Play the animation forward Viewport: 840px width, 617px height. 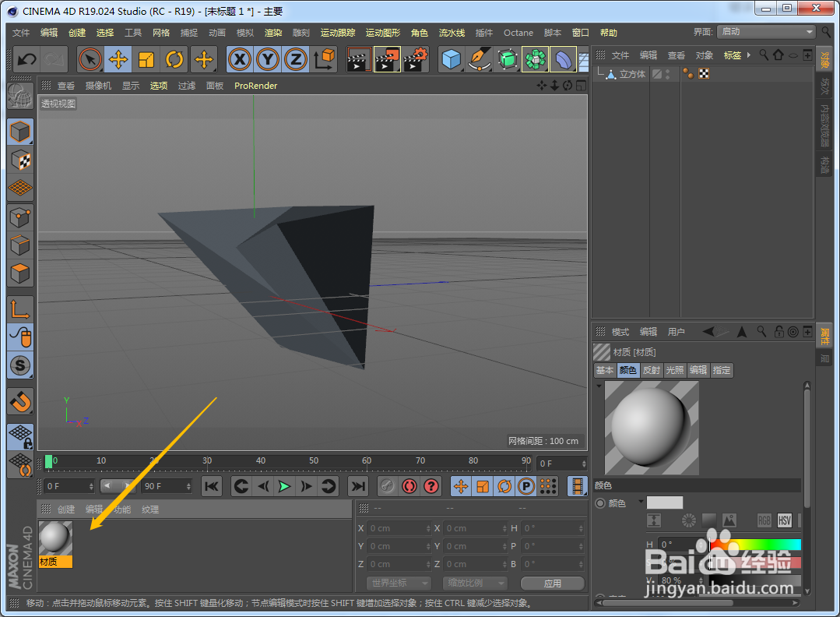tap(284, 486)
